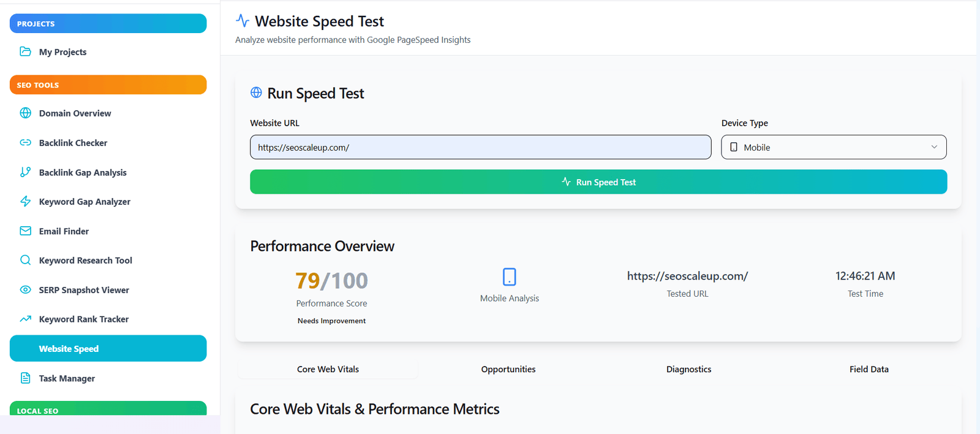Viewport: 980px width, 434px height.
Task: Click the PROJECTS section header
Action: (108, 23)
